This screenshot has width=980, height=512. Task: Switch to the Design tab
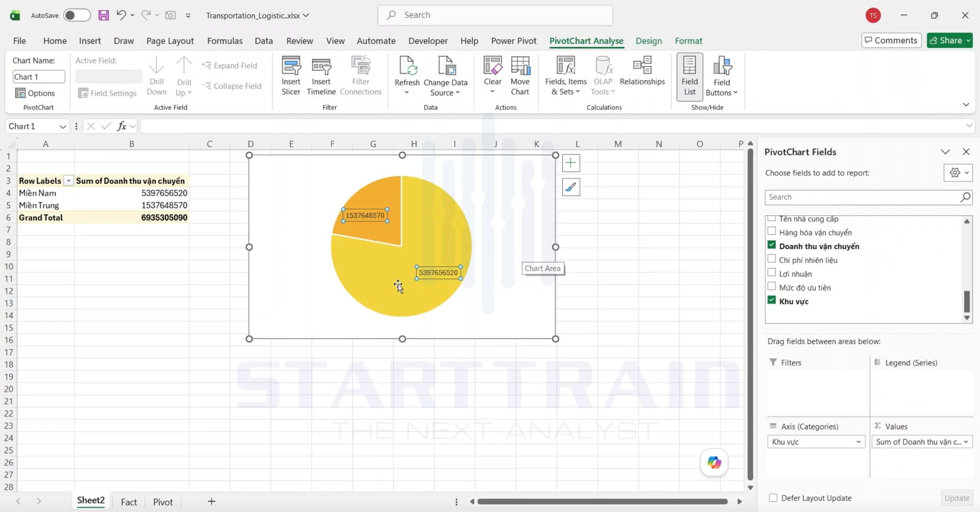coord(649,41)
